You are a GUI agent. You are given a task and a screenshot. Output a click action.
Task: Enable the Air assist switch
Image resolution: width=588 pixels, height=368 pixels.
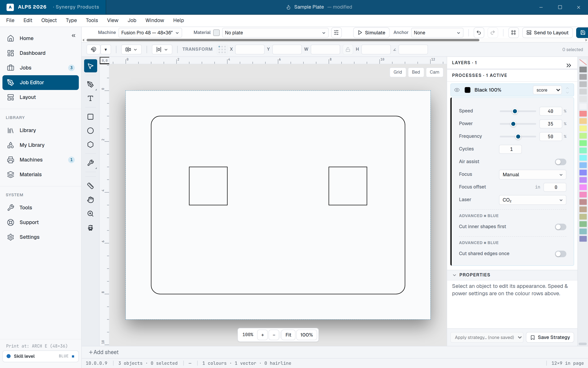tap(561, 162)
